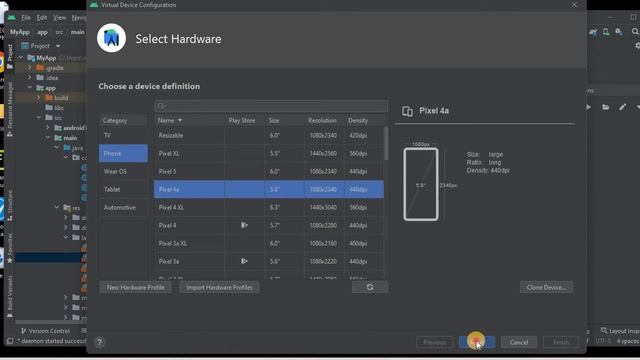The width and height of the screenshot is (640, 360).
Task: Refresh the device list
Action: 370,287
